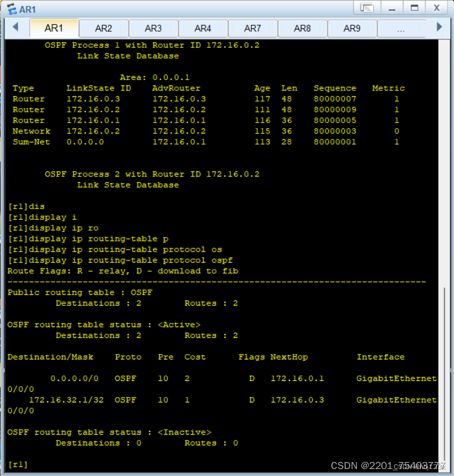Open the AR9 console tab

click(352, 28)
